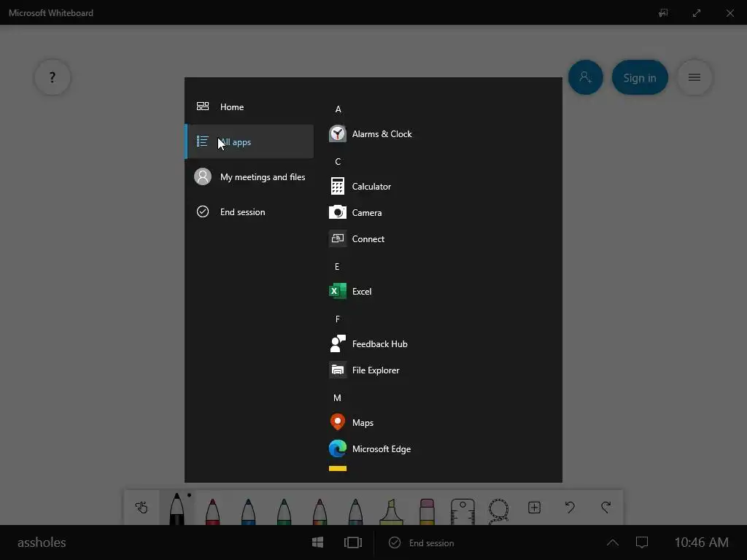Image resolution: width=747 pixels, height=560 pixels.
Task: Click the title bar feedback icon
Action: click(663, 13)
